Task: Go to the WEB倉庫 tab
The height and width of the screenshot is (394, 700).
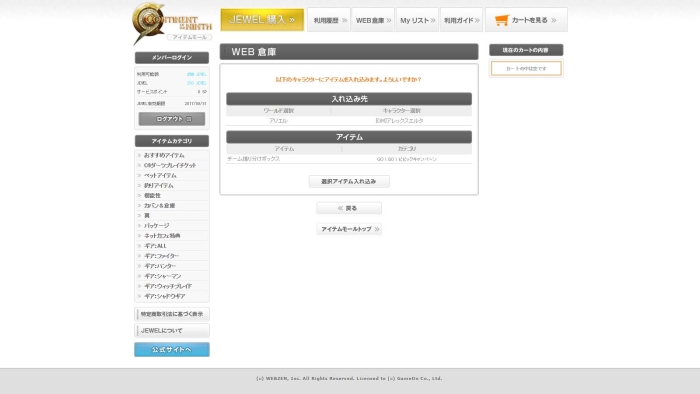Action: pos(373,20)
